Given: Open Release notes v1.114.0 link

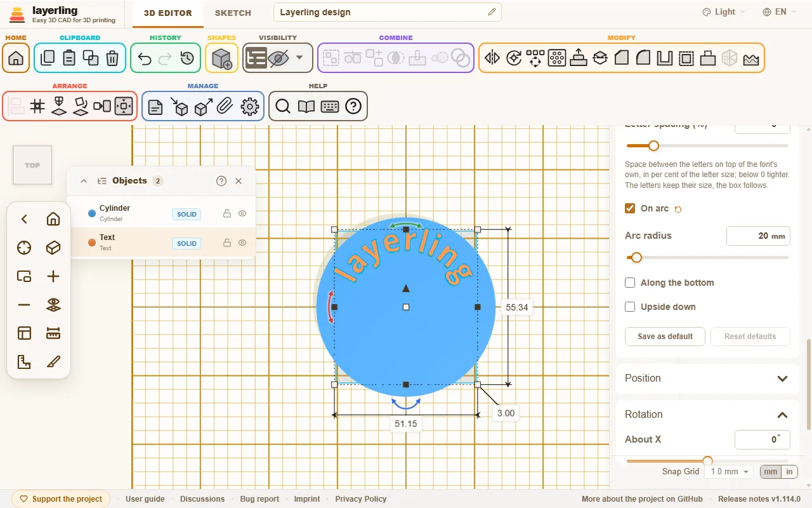Looking at the screenshot, I should click(759, 499).
